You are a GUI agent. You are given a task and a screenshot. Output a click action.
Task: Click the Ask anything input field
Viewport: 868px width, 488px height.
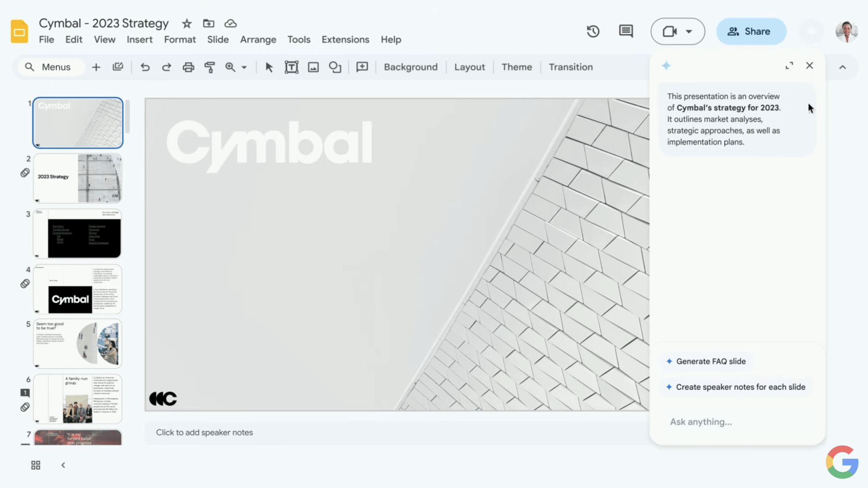(737, 421)
